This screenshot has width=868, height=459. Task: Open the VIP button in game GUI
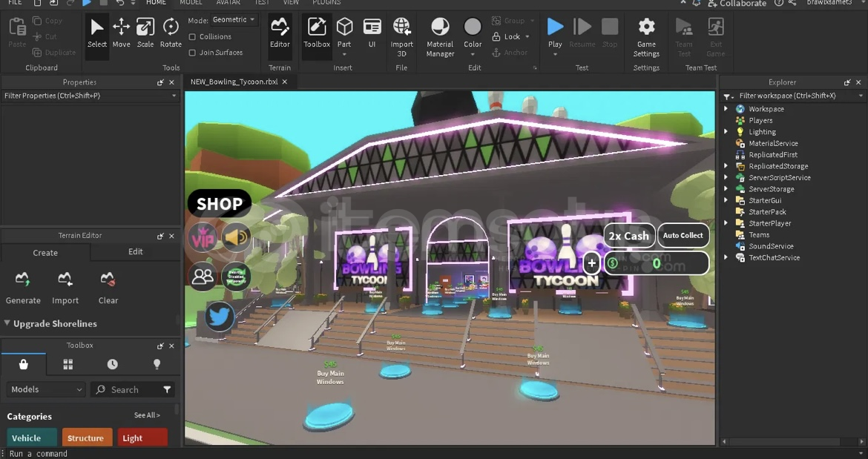(x=202, y=238)
